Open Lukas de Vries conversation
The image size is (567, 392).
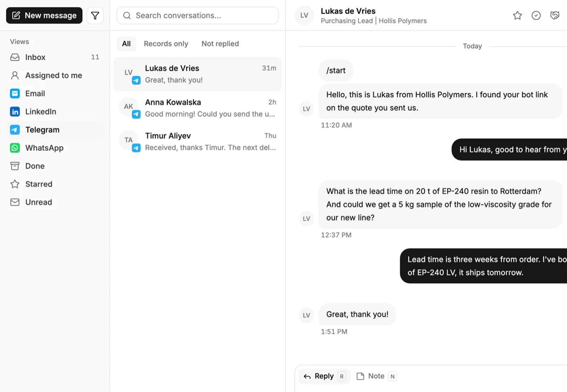click(197, 74)
